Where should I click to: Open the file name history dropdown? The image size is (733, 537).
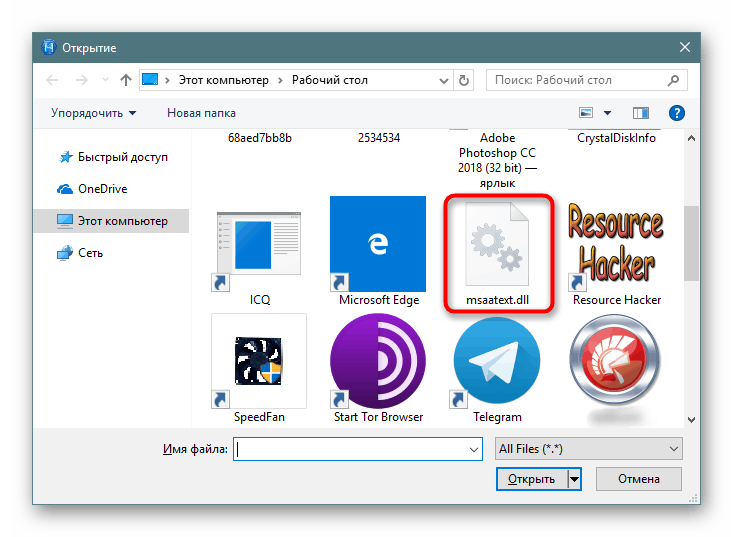click(x=474, y=449)
